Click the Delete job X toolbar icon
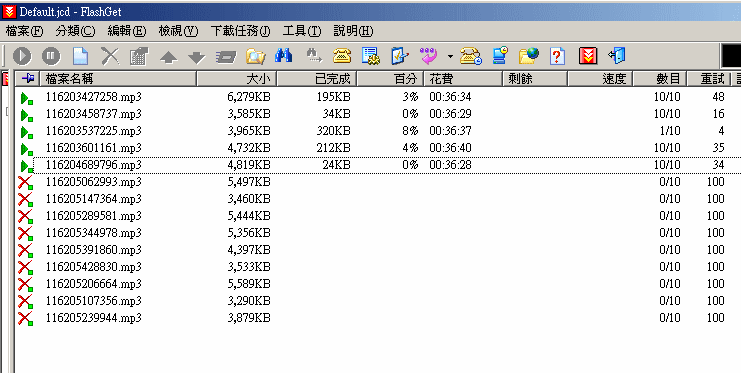 [x=110, y=56]
